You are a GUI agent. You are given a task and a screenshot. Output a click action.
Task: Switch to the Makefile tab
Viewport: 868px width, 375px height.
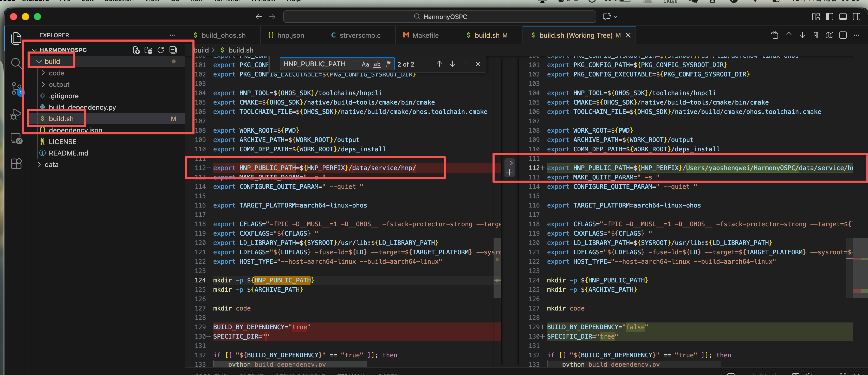click(x=425, y=35)
